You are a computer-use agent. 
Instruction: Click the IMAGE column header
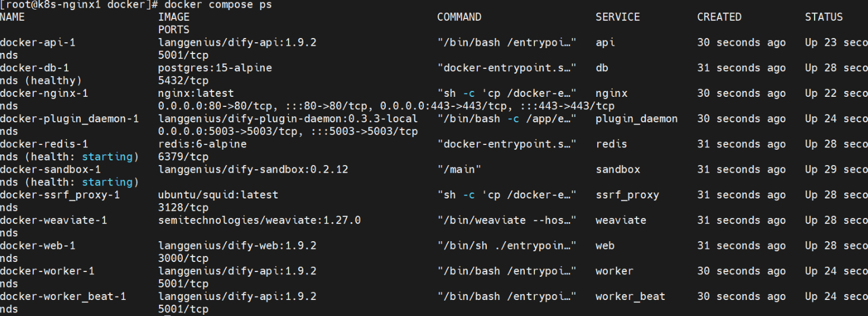tap(174, 17)
